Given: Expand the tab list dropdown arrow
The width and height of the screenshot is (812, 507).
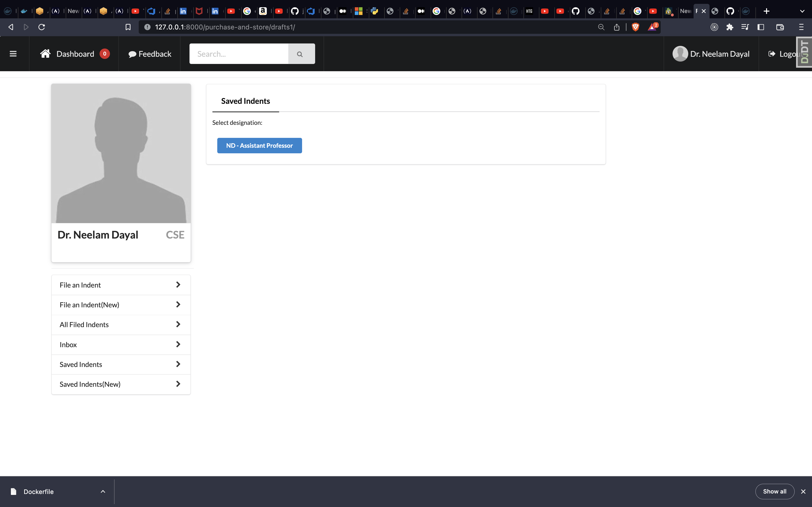Looking at the screenshot, I should tap(802, 11).
